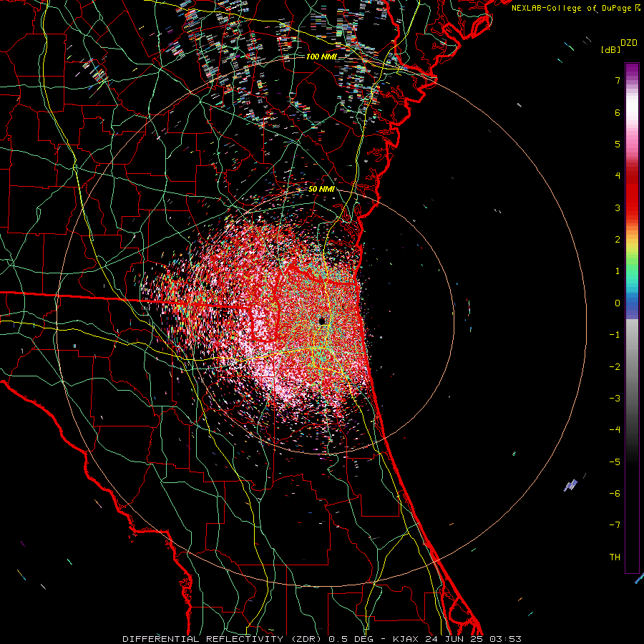The image size is (644, 644).
Task: Click the -5 value on the color scale
Action: point(615,462)
